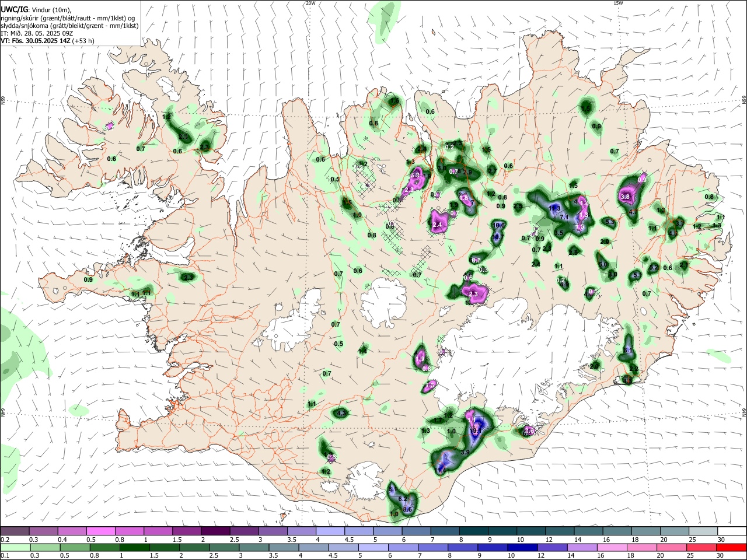This screenshot has width=747, height=560.
Task: Click the '30' label on the rain scale
Action: tap(721, 556)
